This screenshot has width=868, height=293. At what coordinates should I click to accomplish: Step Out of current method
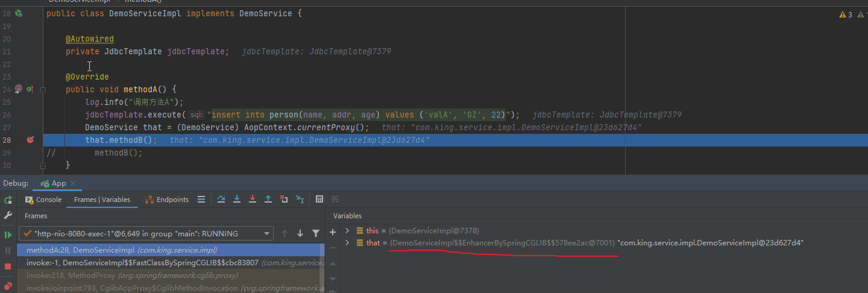268,200
